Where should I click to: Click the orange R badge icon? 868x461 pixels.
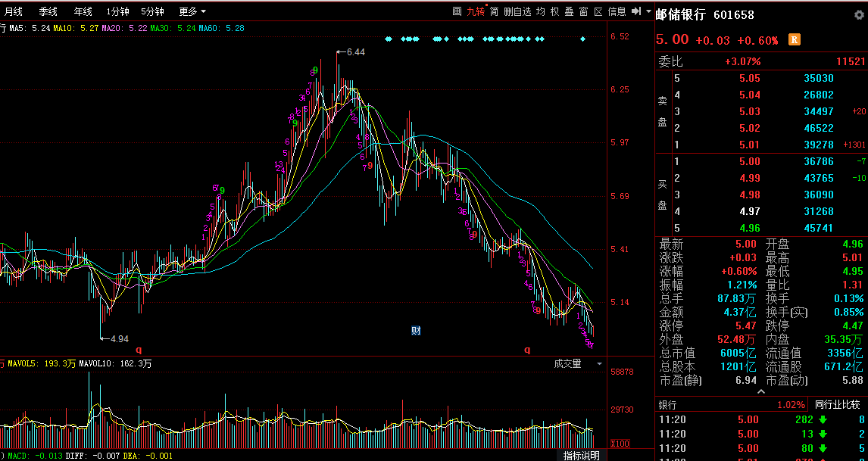[x=795, y=39]
